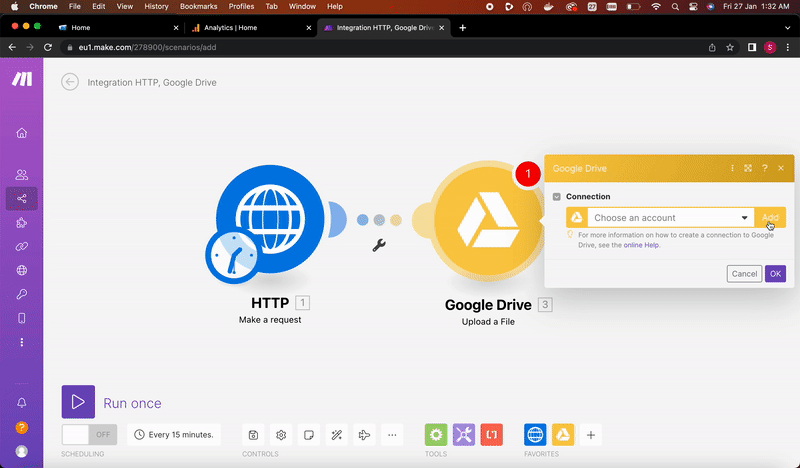Screen dimensions: 800x468
Task: Open Scenarios share icon in sidebar
Action: point(21,199)
